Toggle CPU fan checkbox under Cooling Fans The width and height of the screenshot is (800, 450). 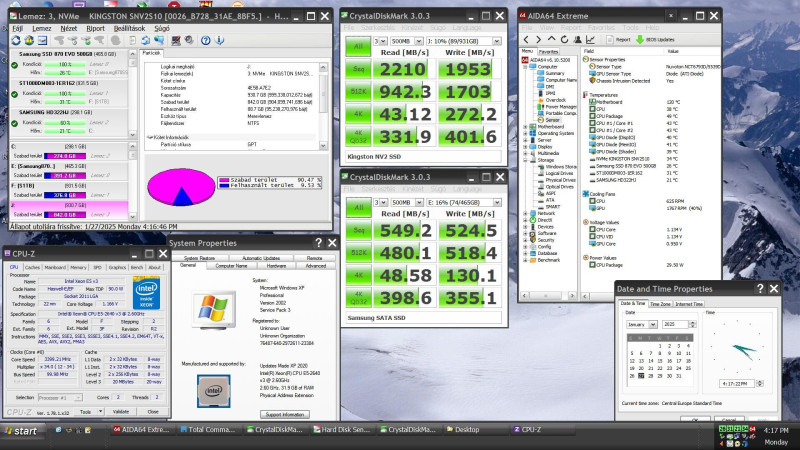593,201
